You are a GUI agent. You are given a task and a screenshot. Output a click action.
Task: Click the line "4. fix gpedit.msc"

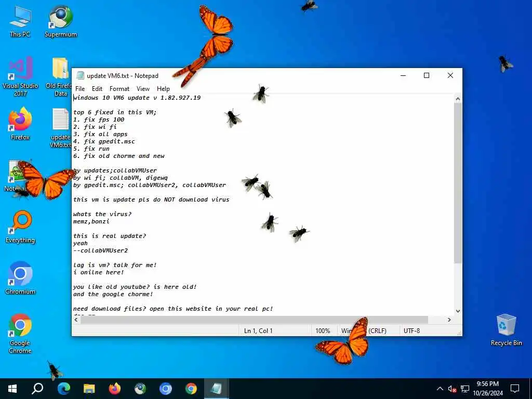(104, 141)
